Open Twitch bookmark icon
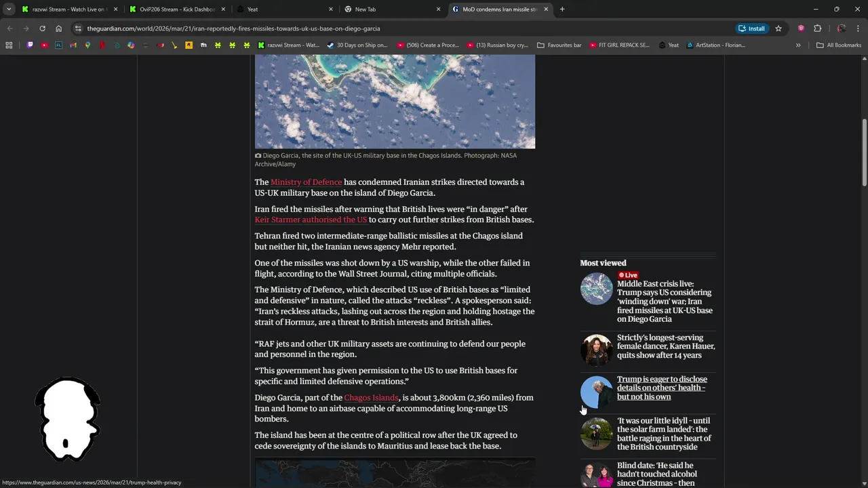Image resolution: width=868 pixels, height=488 pixels. pyautogui.click(x=30, y=45)
